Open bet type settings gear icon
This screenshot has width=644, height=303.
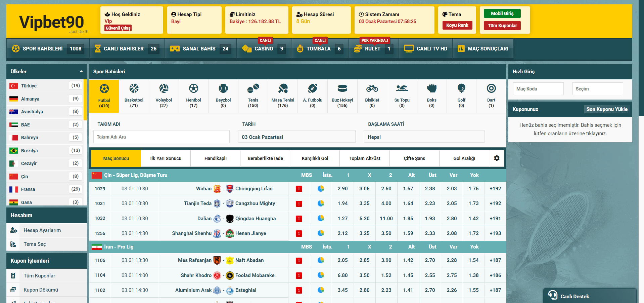497,158
